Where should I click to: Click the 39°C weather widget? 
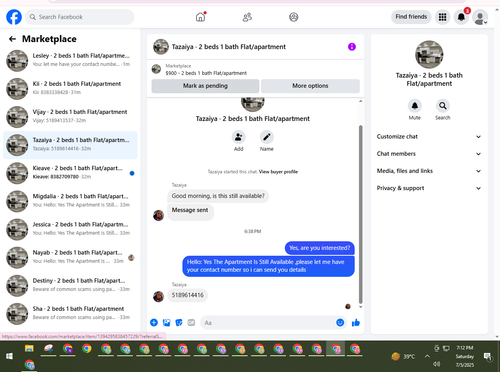click(x=403, y=357)
